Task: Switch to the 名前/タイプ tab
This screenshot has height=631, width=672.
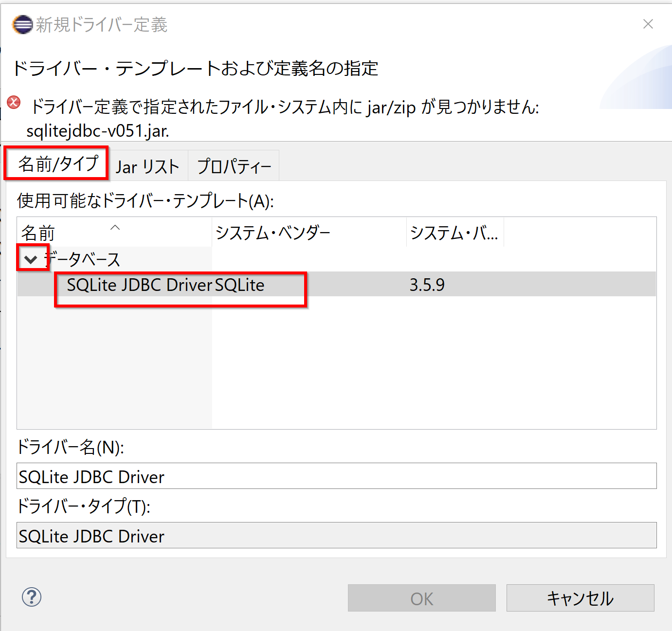Action: pyautogui.click(x=58, y=164)
